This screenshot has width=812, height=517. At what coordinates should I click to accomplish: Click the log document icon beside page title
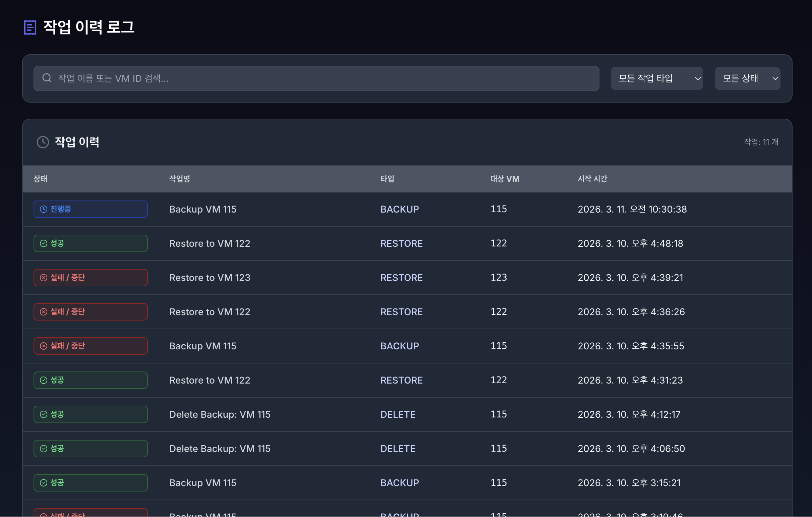(x=30, y=27)
